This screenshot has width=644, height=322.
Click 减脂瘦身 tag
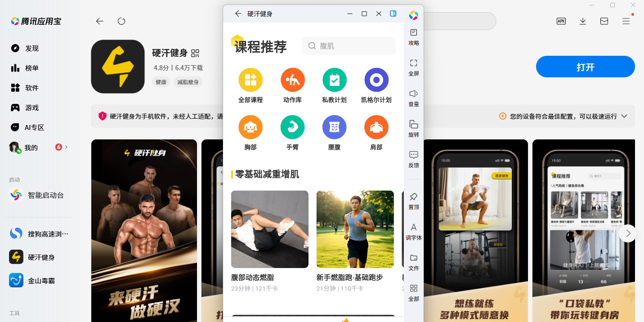pyautogui.click(x=188, y=82)
